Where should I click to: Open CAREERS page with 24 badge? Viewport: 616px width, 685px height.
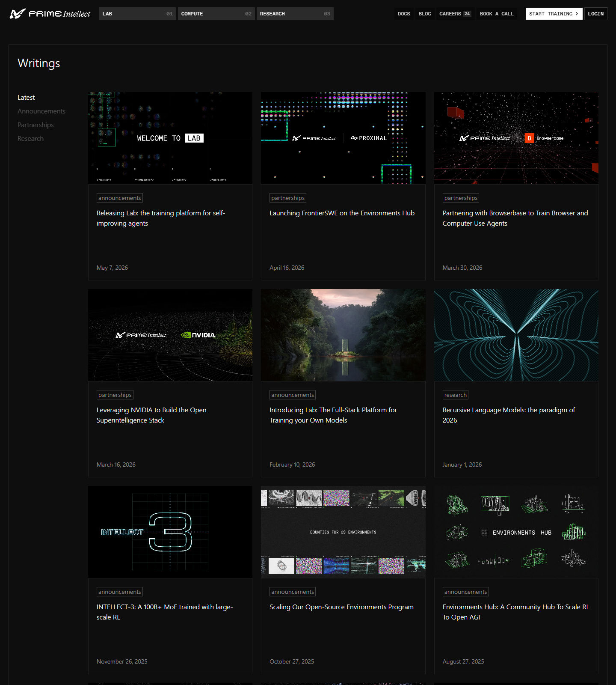(455, 14)
